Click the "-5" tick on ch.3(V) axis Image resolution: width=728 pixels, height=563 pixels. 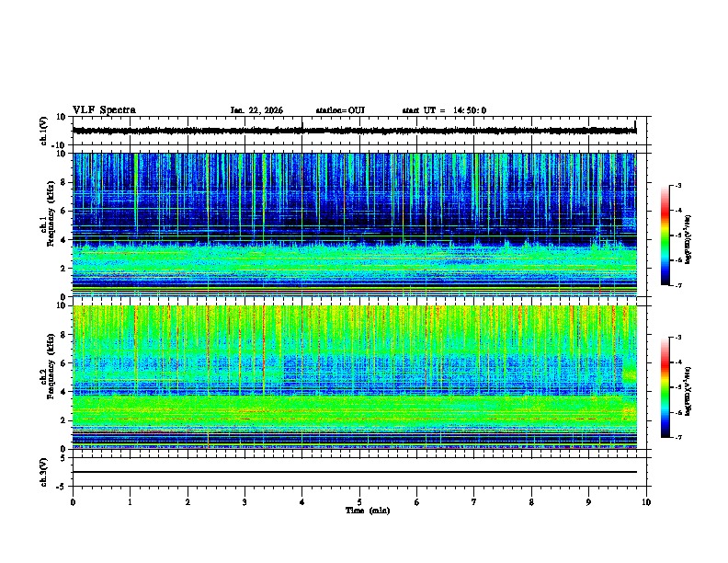63,487
